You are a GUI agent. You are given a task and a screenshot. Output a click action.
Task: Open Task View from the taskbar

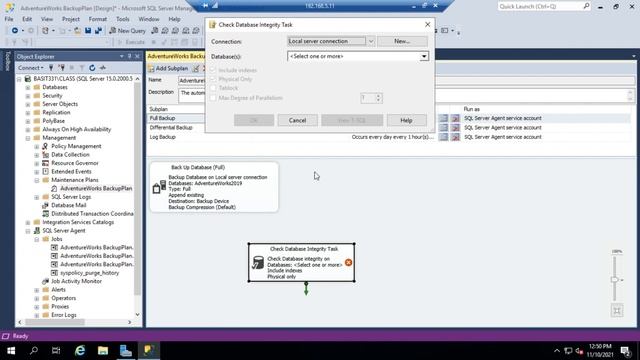click(x=56, y=351)
